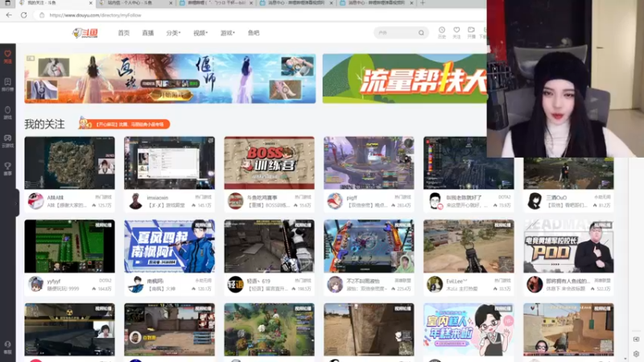Click the Douyu logo in the header
Screen dimensions: 644x362
[85, 33]
